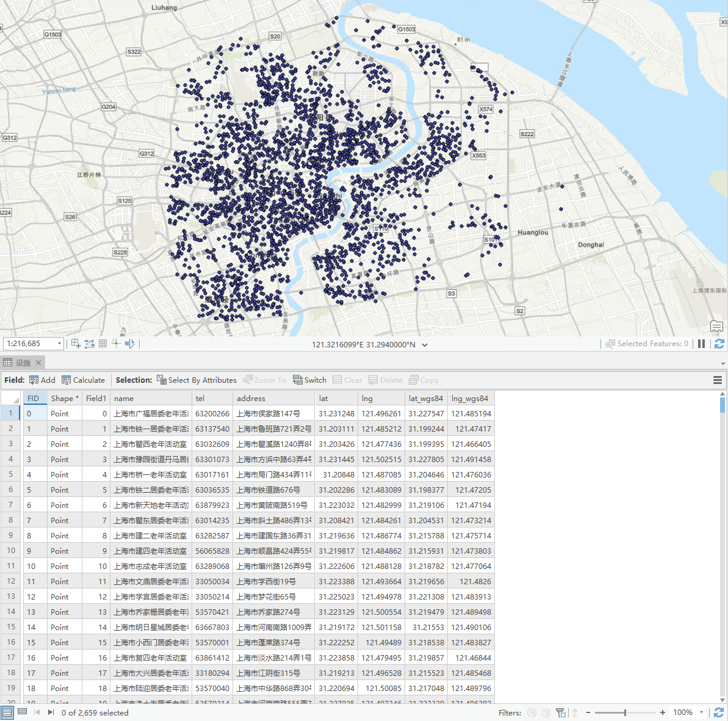Close the 设施 table tab
Image resolution: width=728 pixels, height=721 pixels.
38,363
